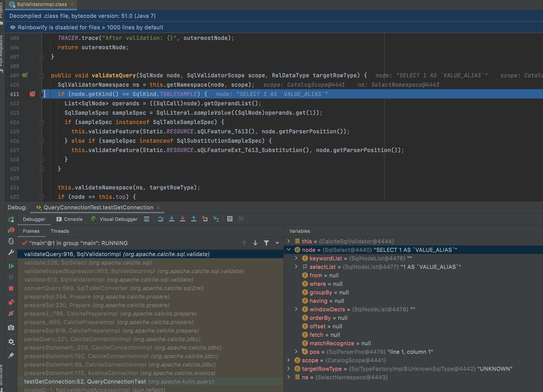The width and height of the screenshot is (543, 392).
Task: Expand the ns variable
Action: click(x=288, y=377)
